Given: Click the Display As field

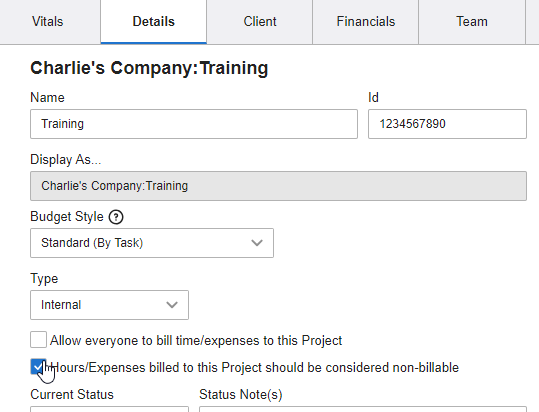Looking at the screenshot, I should pyautogui.click(x=278, y=186).
